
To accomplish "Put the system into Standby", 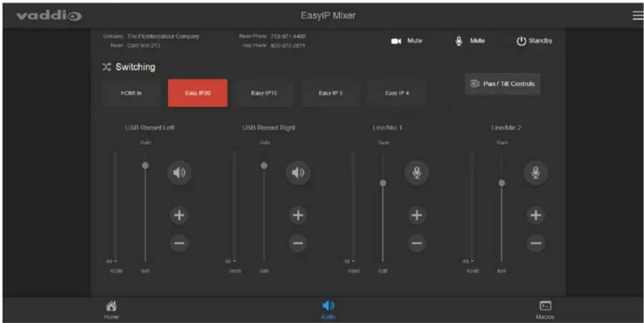I will (534, 40).
